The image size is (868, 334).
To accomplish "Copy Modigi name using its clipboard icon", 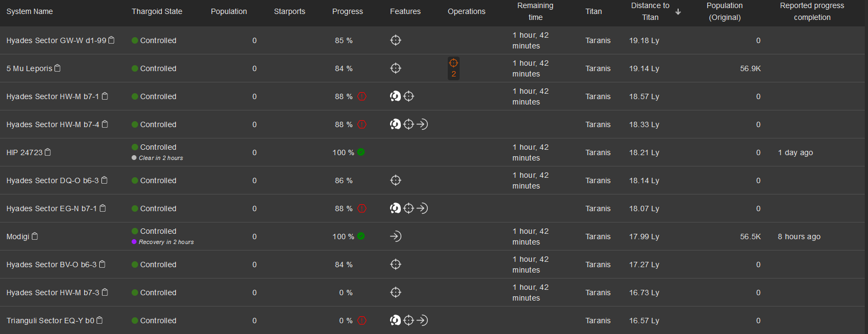I will 35,236.
